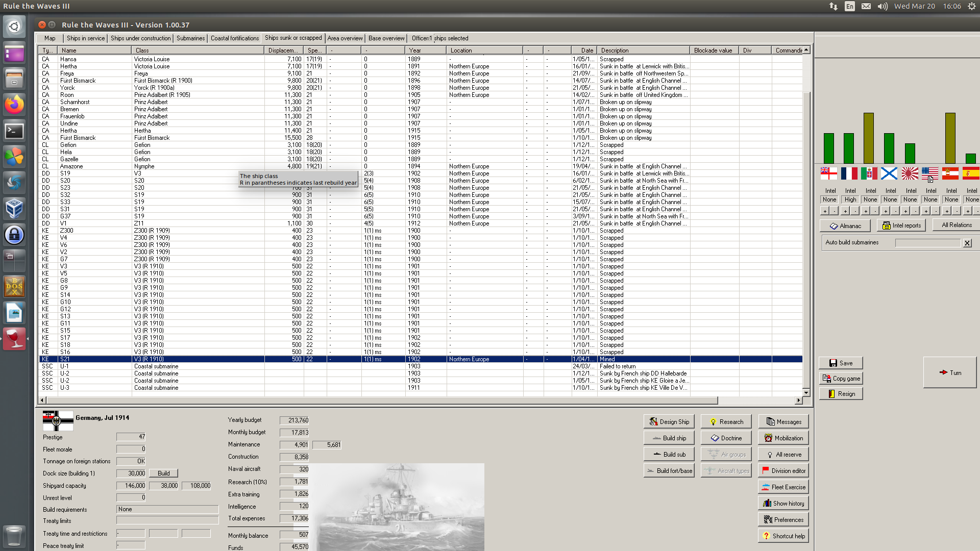This screenshot has width=980, height=551.
Task: Advance the Turn
Action: (950, 372)
